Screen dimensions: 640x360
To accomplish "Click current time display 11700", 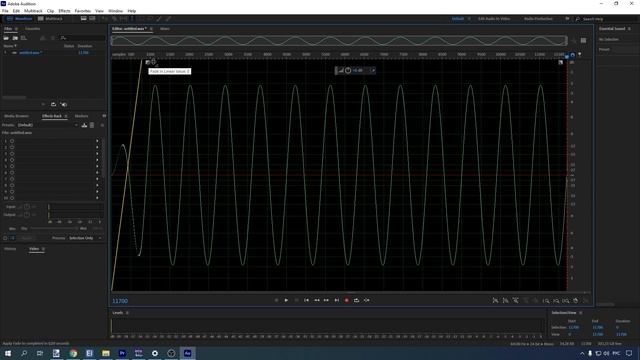I will [120, 301].
